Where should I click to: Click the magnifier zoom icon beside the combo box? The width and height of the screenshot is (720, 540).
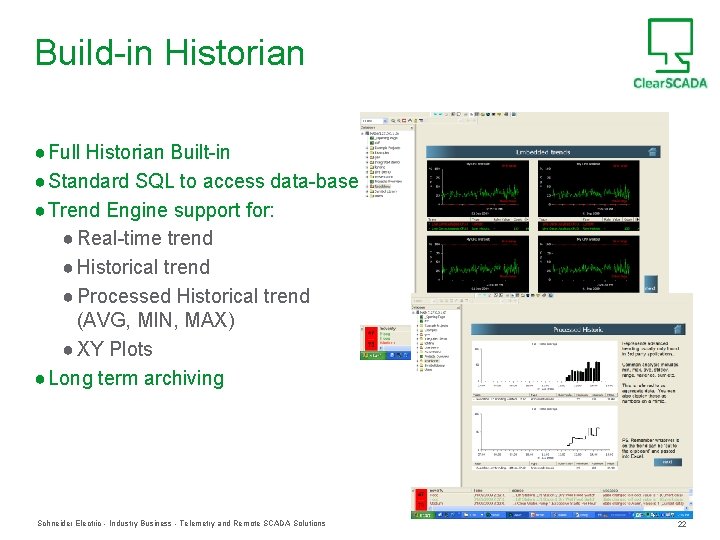tap(393, 120)
